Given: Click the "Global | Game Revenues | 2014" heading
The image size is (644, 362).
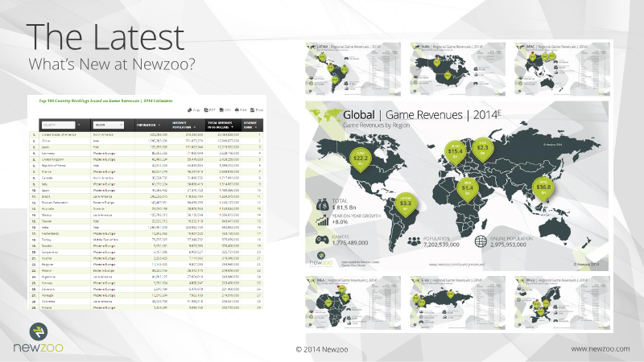Looking at the screenshot, I should [422, 115].
